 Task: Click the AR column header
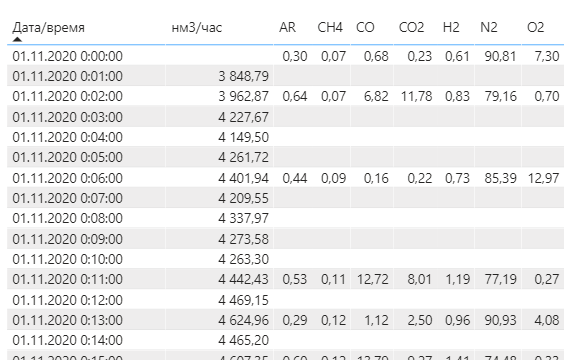287,27
